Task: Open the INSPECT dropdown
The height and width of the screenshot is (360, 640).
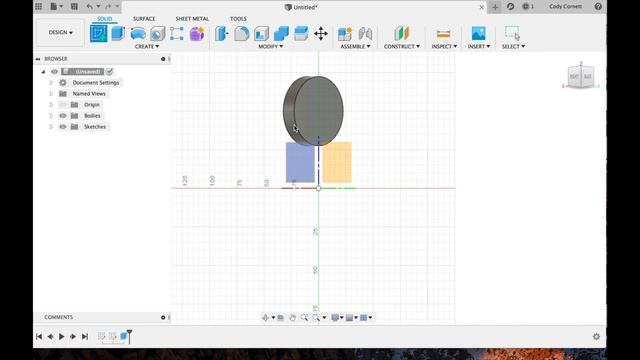Action: 444,47
